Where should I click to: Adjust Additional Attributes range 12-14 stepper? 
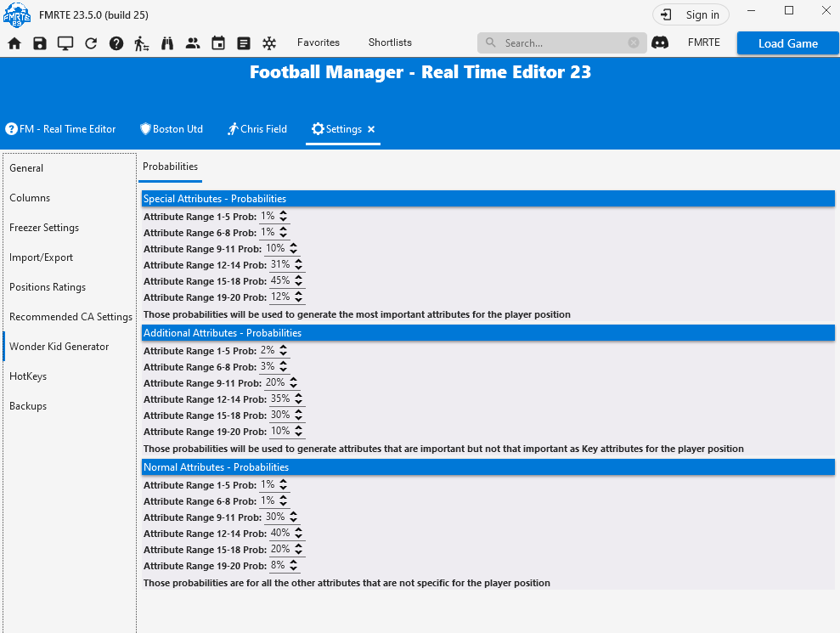pos(298,398)
